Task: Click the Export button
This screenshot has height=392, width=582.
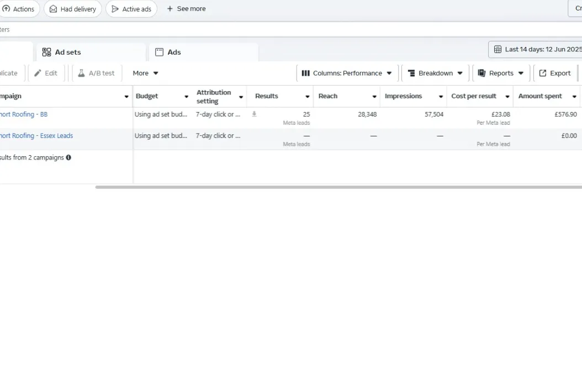Action: coord(555,73)
